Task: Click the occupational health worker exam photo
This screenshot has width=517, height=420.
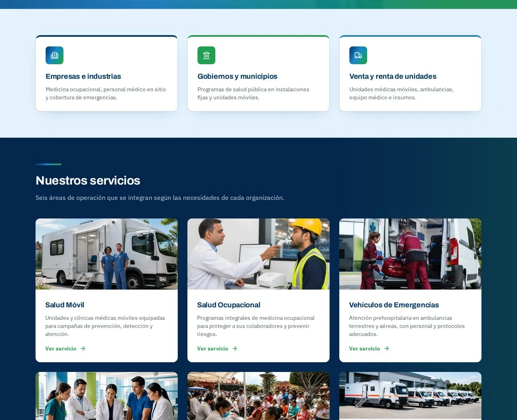Action: [x=258, y=254]
